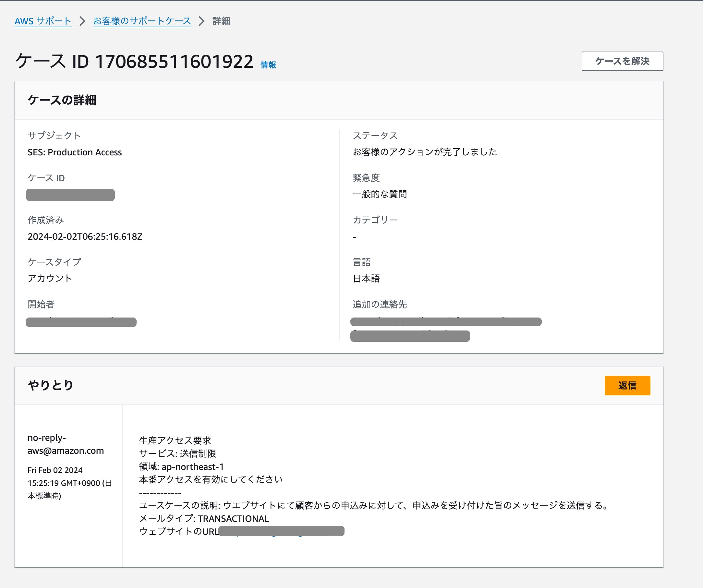Open the redacted website URL link
Viewport: 703px width, 588px height.
[x=282, y=531]
